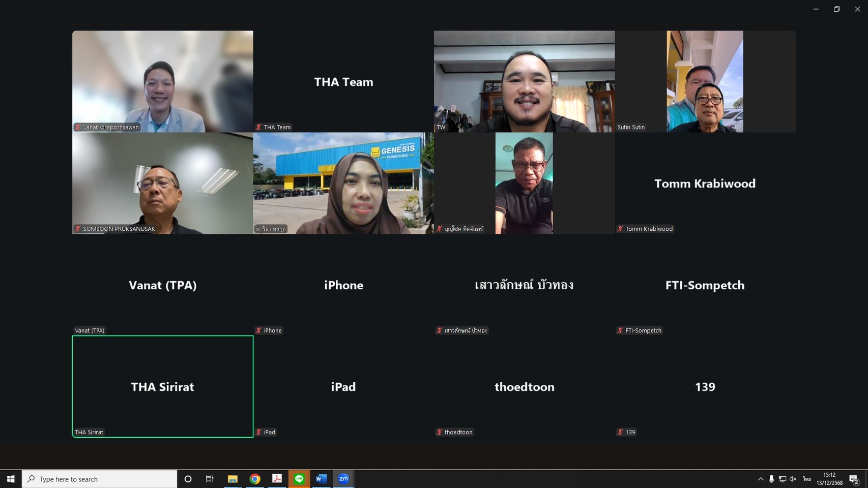
Task: Open Adobe Acrobat from the taskbar
Action: point(277,479)
